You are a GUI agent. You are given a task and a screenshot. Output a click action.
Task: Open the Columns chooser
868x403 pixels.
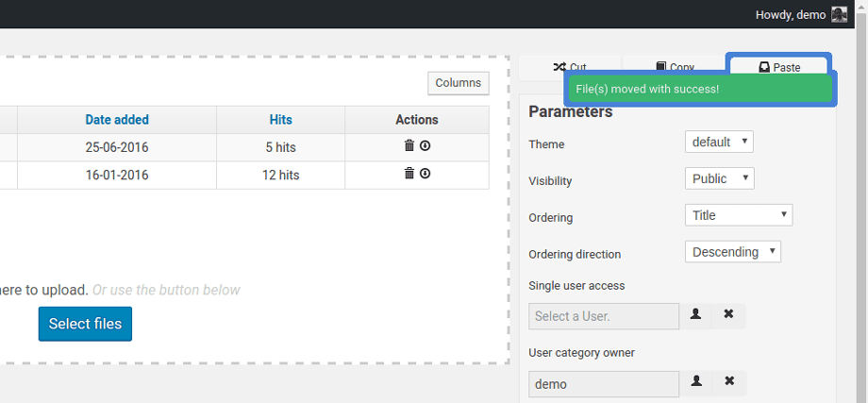coord(458,83)
